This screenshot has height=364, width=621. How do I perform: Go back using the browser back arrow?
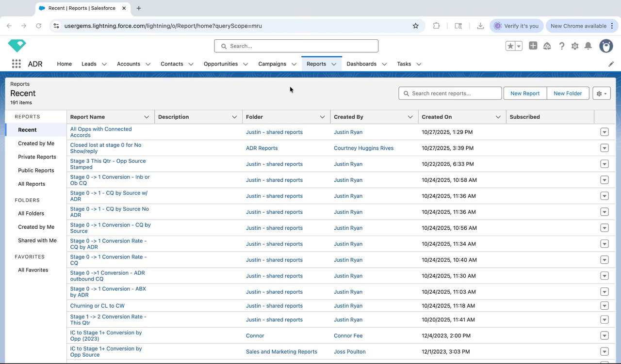point(9,26)
